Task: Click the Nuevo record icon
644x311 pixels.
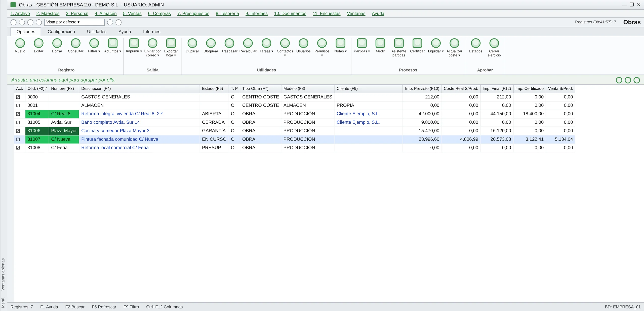Action: pos(20,43)
